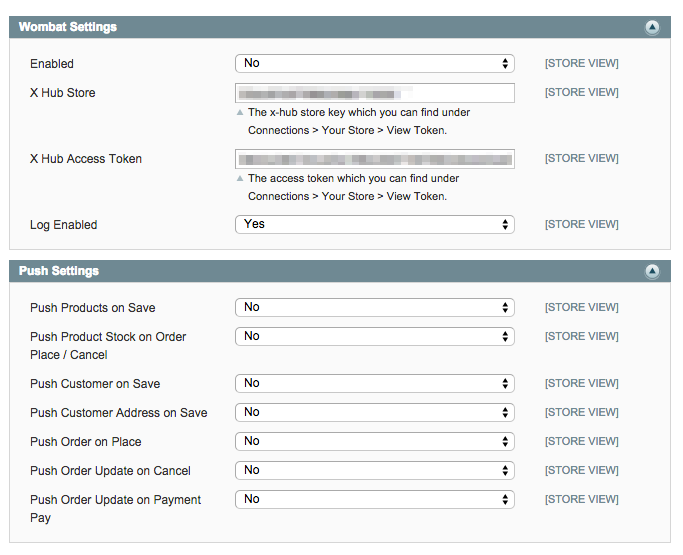Collapse the Push Settings section arrow icon

tap(652, 271)
